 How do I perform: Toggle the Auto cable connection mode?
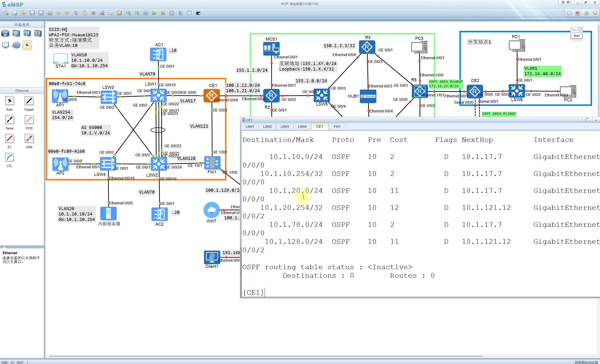click(9, 101)
